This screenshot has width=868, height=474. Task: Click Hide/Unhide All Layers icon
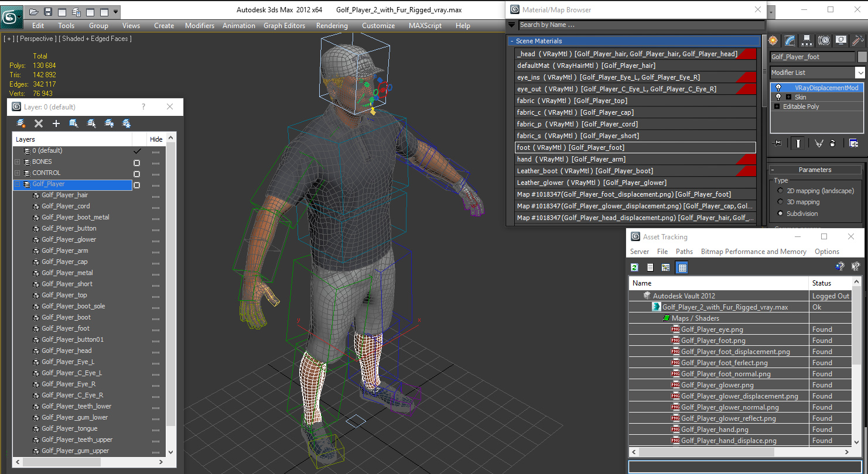[109, 123]
